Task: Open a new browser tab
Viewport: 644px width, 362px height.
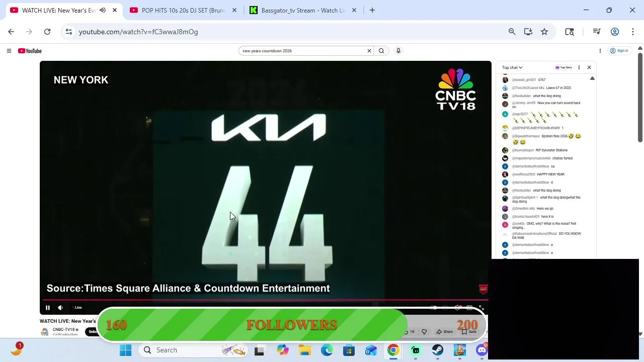Action: 372,10
